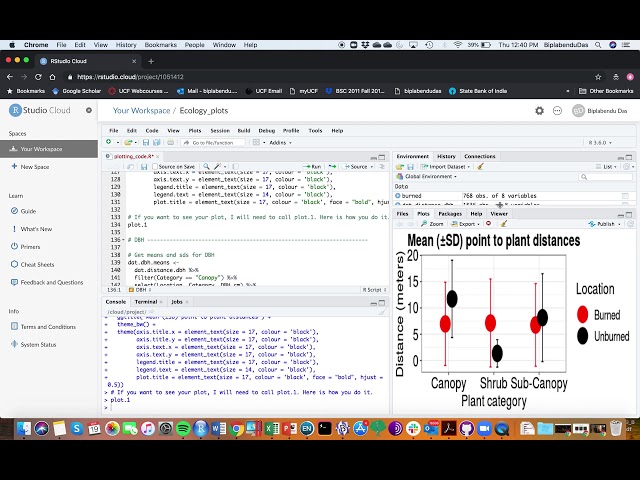The image size is (640, 480).
Task: Collapse sidebar using icon beside RStudio Cloud logo
Action: click(x=89, y=110)
